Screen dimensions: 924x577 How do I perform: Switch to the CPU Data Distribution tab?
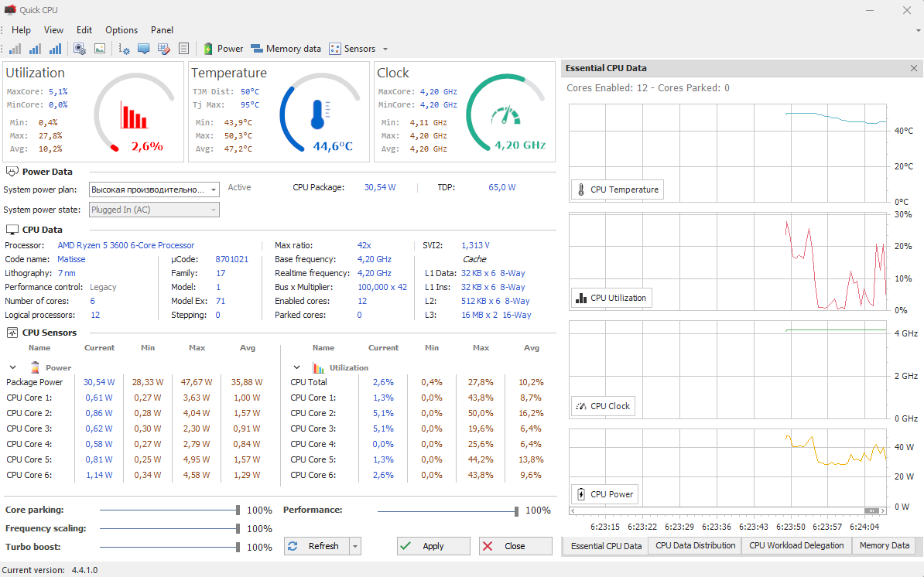click(695, 545)
